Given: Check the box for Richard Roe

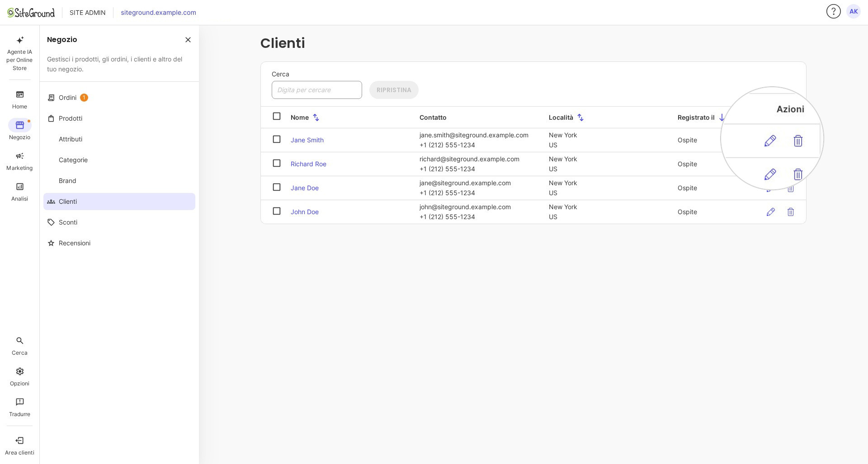Looking at the screenshot, I should tap(277, 163).
